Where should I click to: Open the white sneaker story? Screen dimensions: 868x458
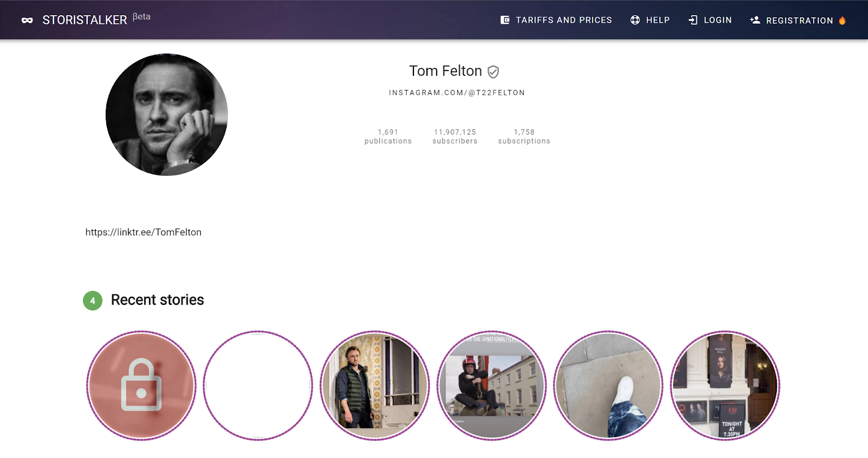coord(608,385)
